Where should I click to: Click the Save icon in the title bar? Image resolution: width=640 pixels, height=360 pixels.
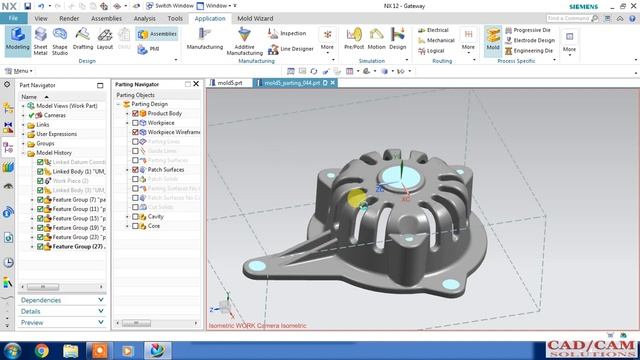[x=27, y=6]
